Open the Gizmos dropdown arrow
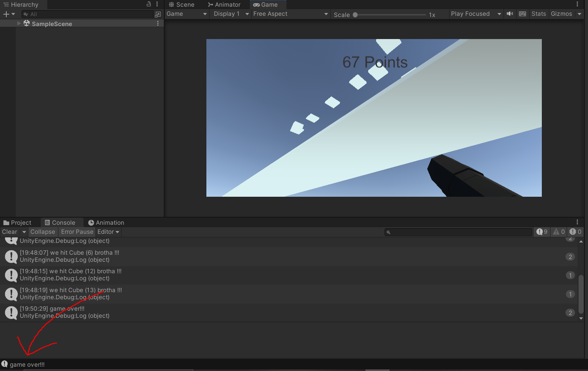Image resolution: width=588 pixels, height=371 pixels. [579, 14]
